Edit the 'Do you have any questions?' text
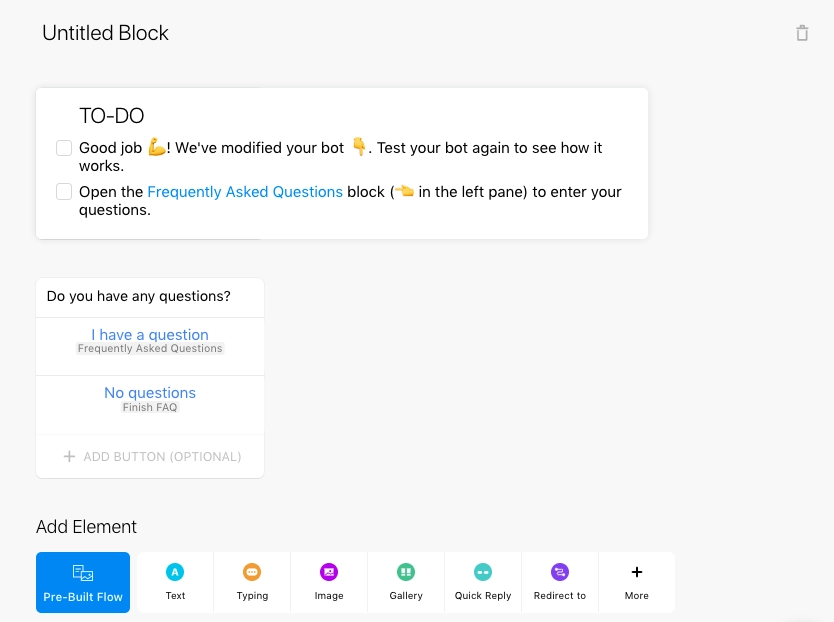 click(x=139, y=296)
